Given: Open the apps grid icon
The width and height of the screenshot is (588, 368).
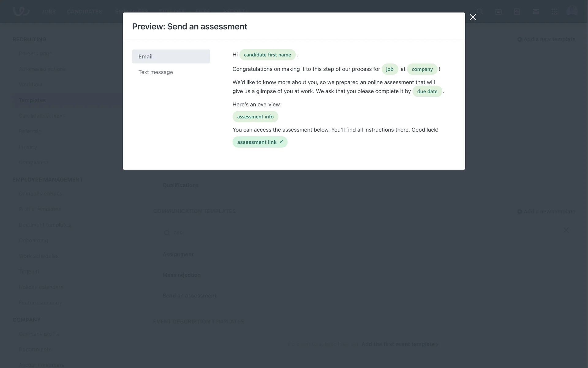Looking at the screenshot, I should (554, 12).
